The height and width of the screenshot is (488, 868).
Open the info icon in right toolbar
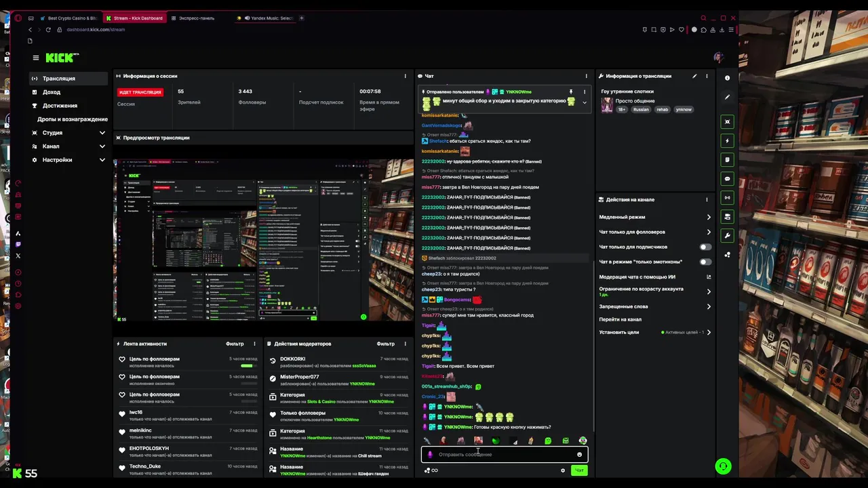[727, 78]
